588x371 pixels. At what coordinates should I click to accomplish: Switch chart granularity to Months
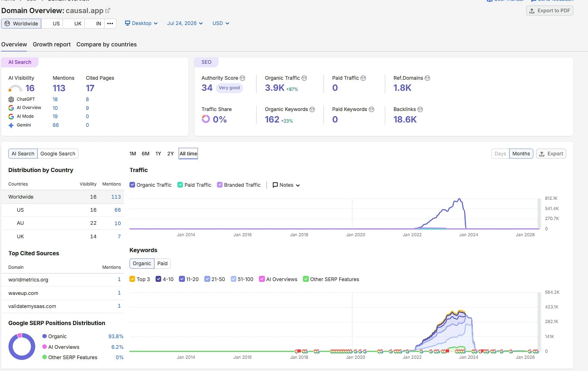tap(521, 154)
